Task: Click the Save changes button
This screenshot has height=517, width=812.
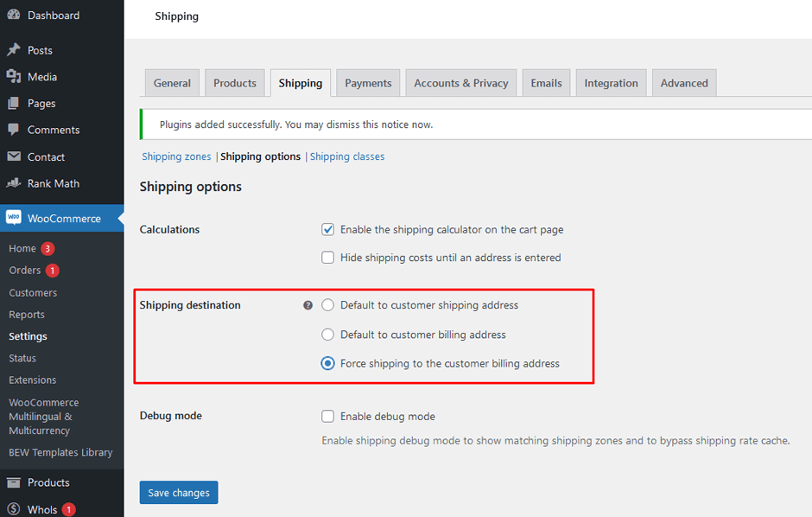Action: [x=178, y=492]
